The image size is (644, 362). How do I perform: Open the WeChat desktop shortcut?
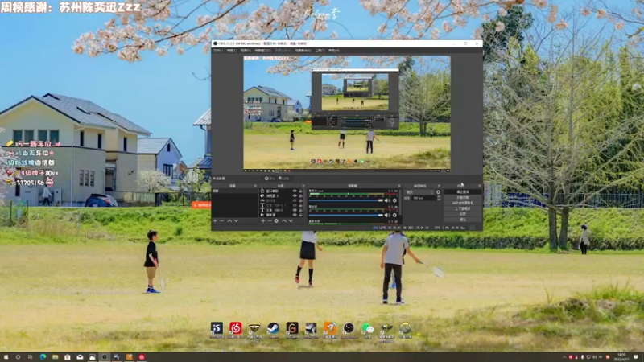(368, 329)
